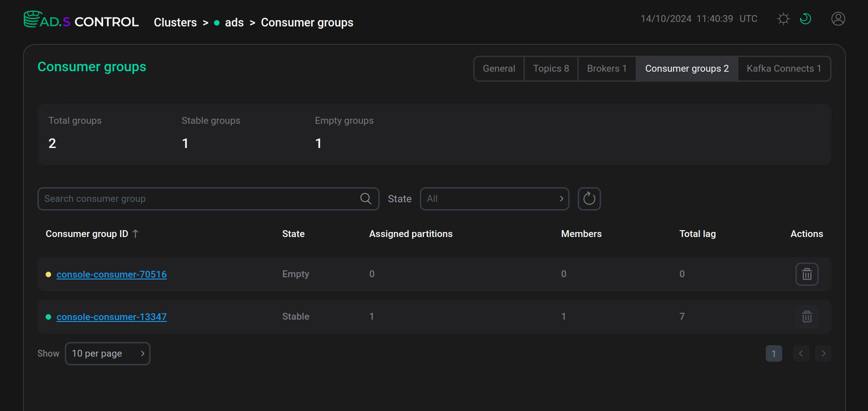Image resolution: width=868 pixels, height=411 pixels.
Task: Click Consumer groups breadcrumb
Action: 307,22
